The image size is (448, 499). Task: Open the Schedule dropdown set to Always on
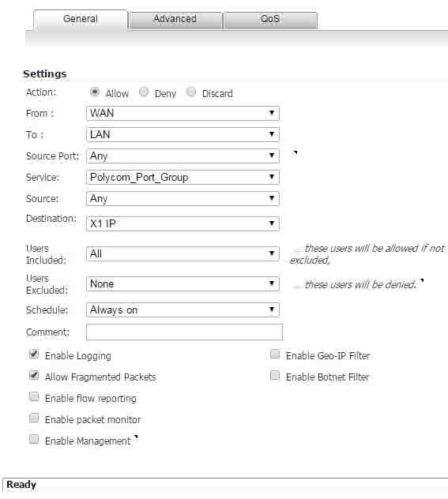(183, 310)
